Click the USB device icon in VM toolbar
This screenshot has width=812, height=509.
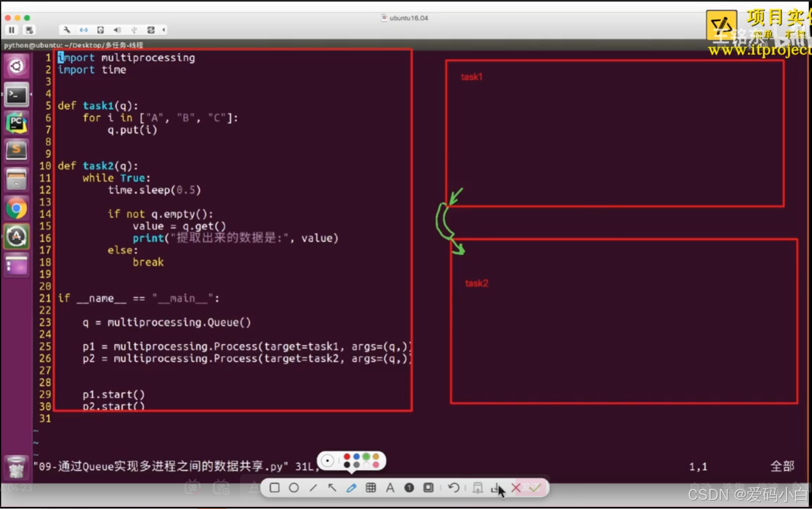[134, 30]
